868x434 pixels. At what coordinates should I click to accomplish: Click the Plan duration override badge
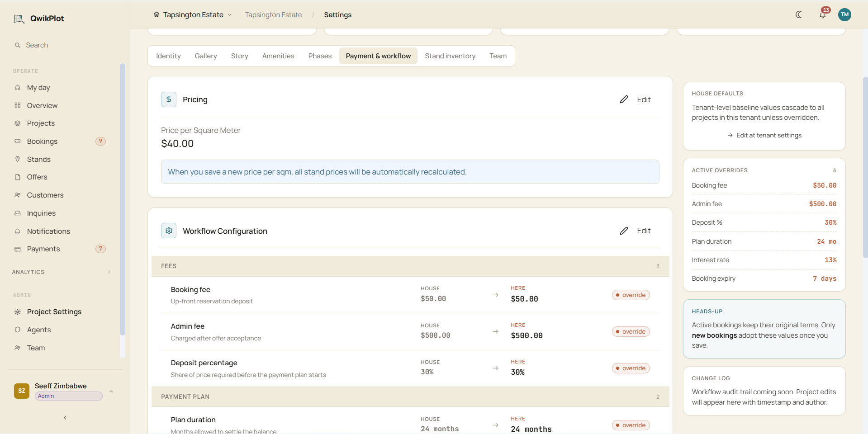click(x=631, y=425)
